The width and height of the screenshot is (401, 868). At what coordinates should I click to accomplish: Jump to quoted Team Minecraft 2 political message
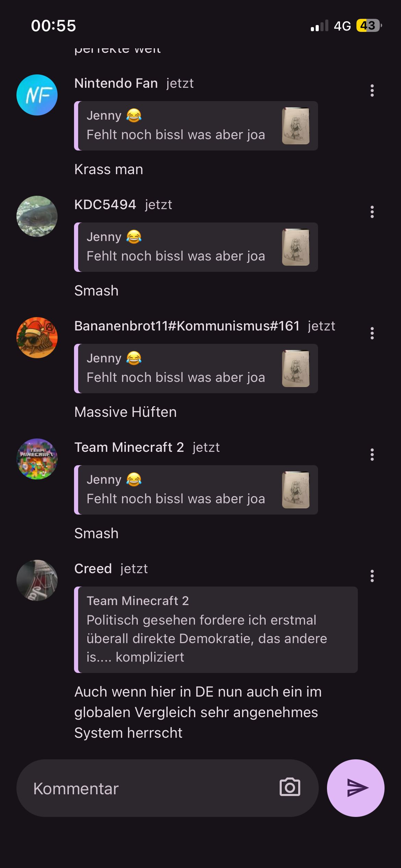pyautogui.click(x=216, y=629)
